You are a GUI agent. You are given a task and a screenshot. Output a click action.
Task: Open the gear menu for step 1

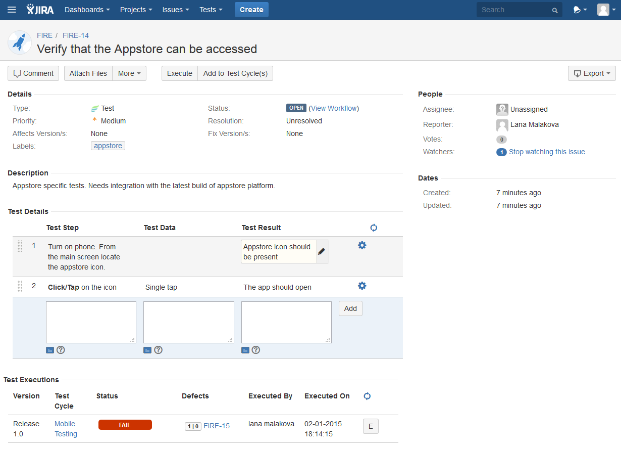click(362, 246)
